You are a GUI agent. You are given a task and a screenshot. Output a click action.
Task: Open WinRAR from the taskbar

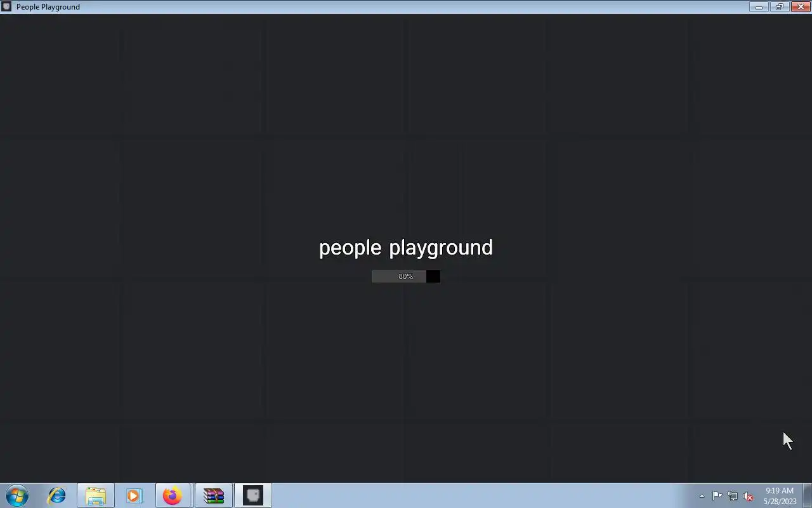214,495
